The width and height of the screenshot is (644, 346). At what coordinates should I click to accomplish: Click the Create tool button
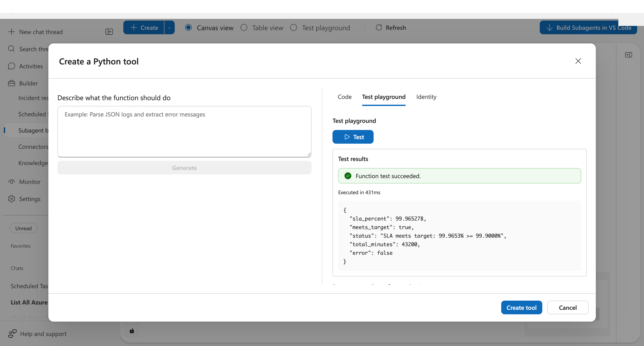522,307
